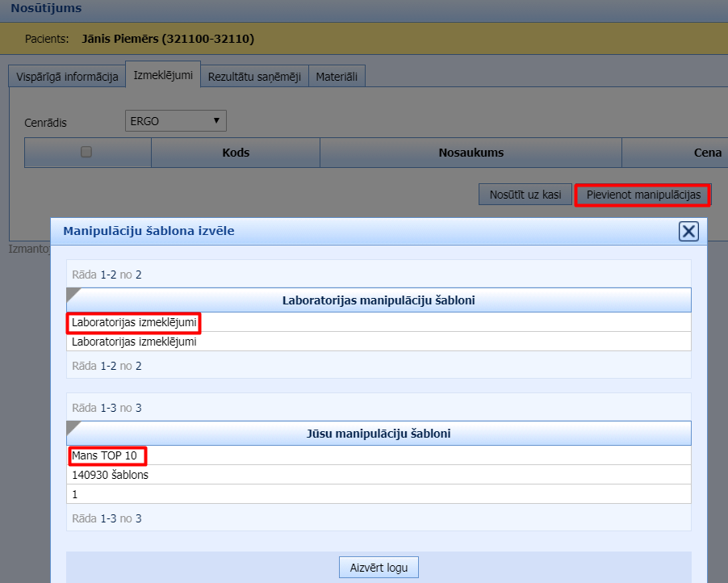728x583 pixels.
Task: Pick the 140930 šablons template row
Action: [x=110, y=475]
